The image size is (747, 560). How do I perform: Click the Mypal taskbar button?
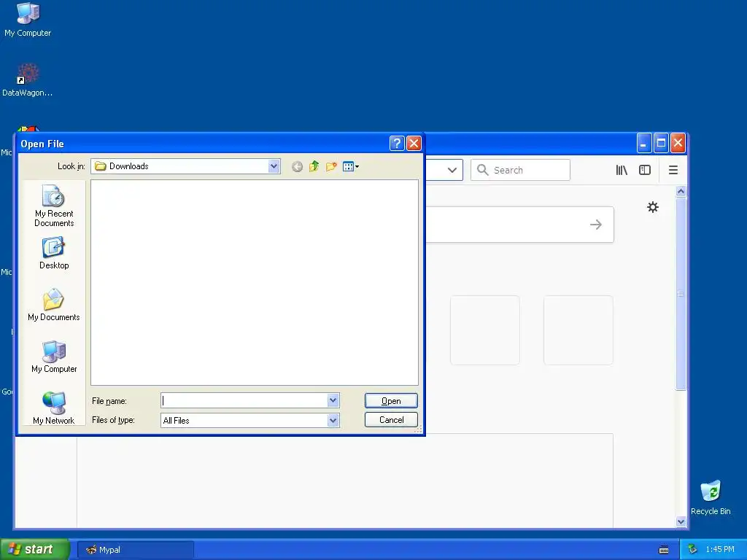(135, 550)
